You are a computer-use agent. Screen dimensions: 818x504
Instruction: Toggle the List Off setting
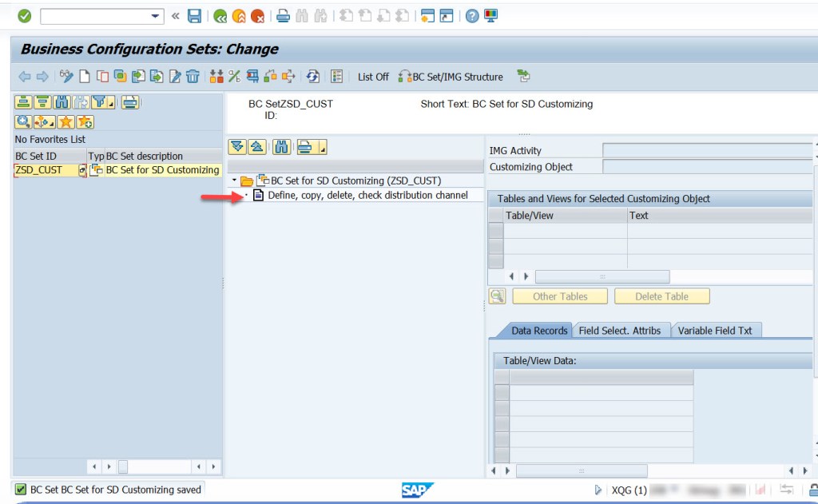pos(374,77)
